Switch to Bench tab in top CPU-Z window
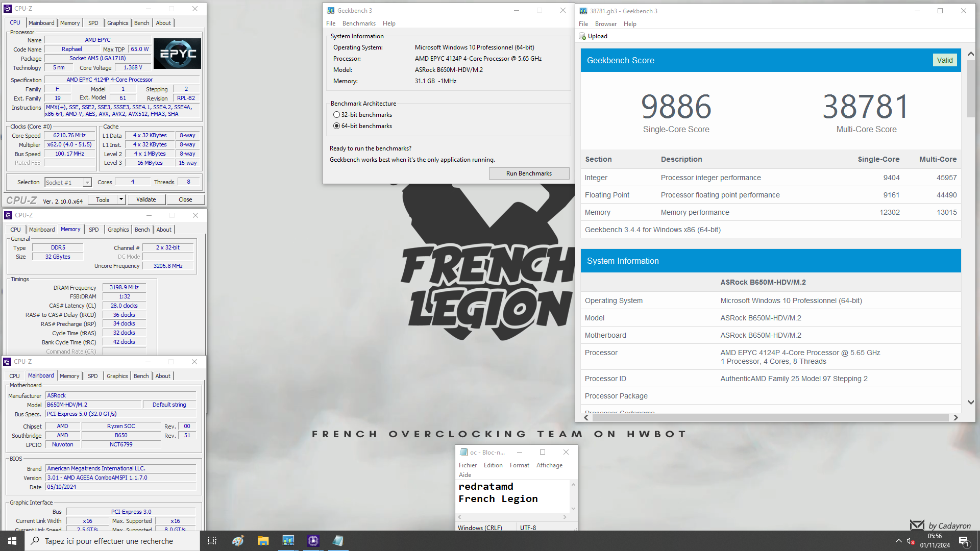 (141, 23)
